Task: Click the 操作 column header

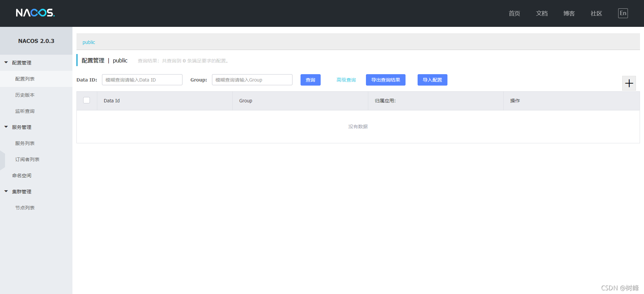Action: (x=572, y=101)
